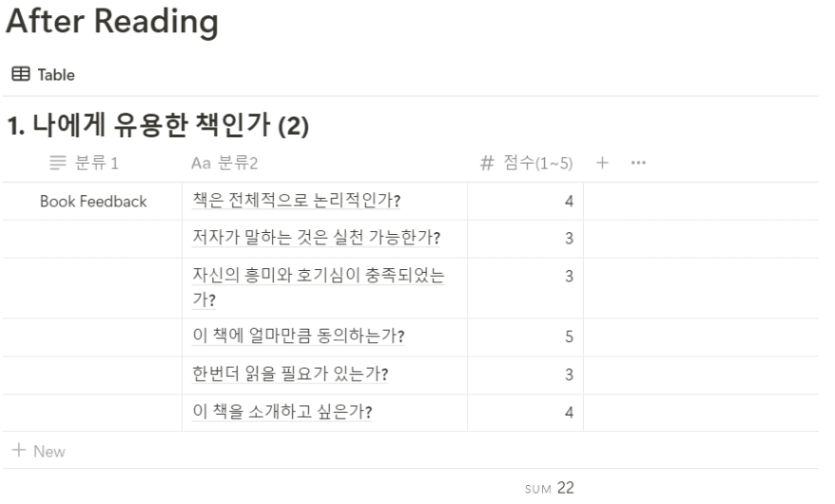Click the text icon beside 분류 1
Screen dimensions: 835x504
point(57,163)
